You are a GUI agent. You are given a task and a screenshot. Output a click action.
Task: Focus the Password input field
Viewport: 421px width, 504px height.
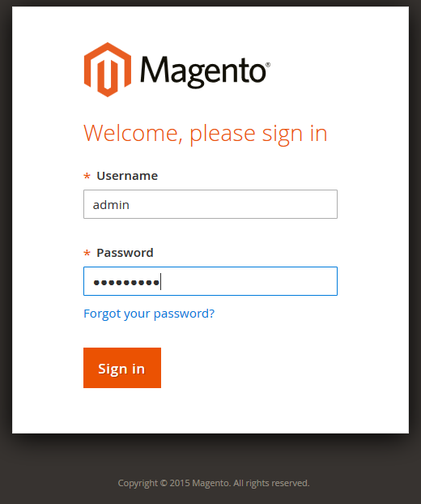pos(210,281)
